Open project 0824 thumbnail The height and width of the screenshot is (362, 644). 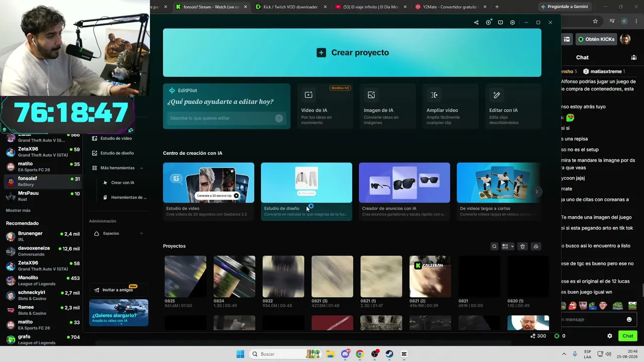(234, 277)
